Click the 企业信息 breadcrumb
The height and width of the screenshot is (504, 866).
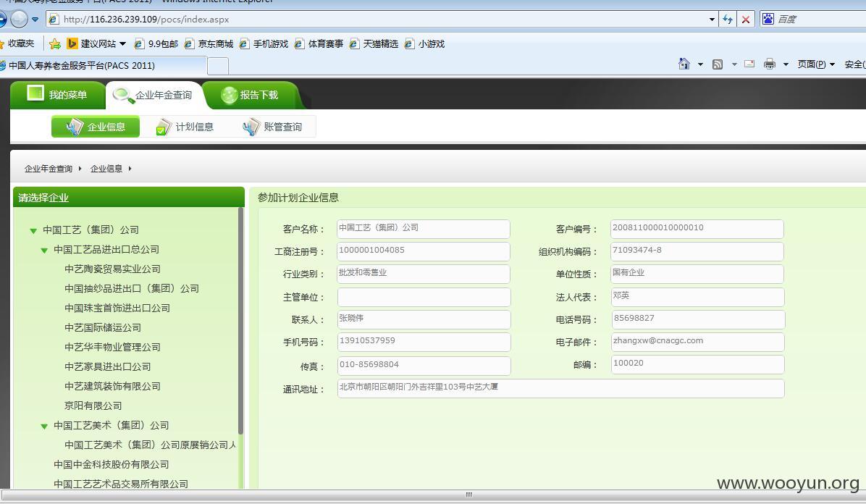click(106, 169)
